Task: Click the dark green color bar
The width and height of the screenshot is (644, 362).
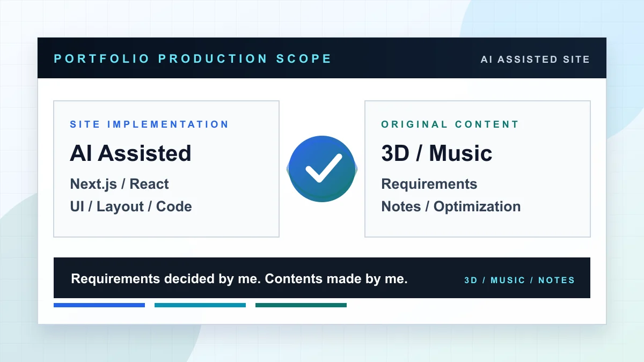Action: 301,305
